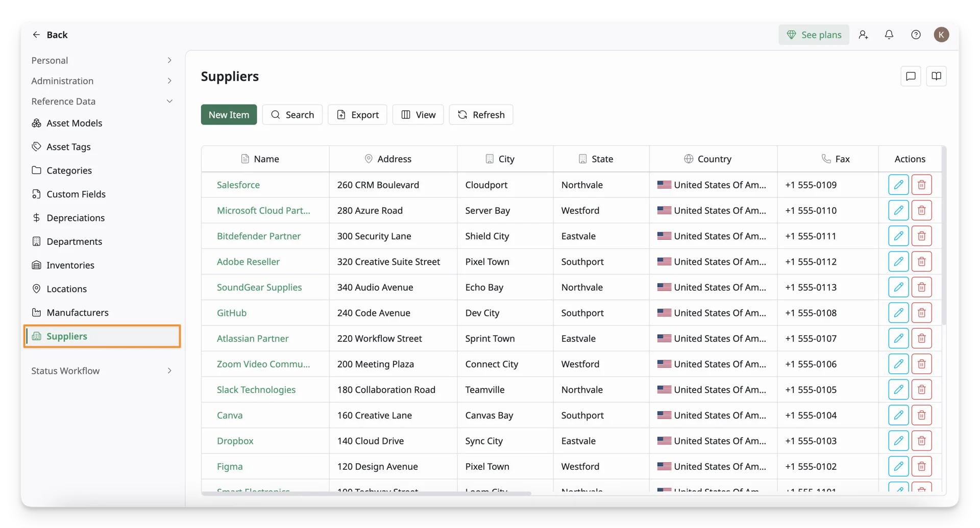Screen dimensions: 980x528
Task: Click the New Item button
Action: [x=229, y=114]
